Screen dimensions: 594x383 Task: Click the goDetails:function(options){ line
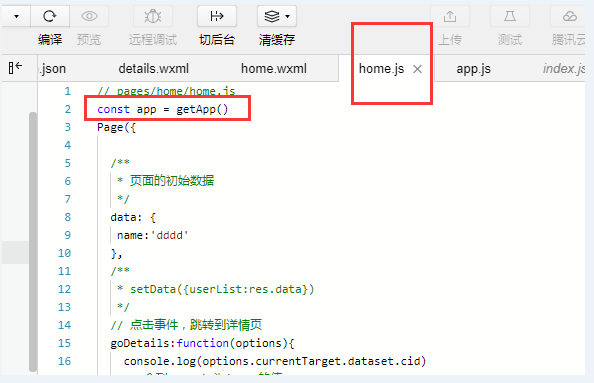pyautogui.click(x=202, y=343)
